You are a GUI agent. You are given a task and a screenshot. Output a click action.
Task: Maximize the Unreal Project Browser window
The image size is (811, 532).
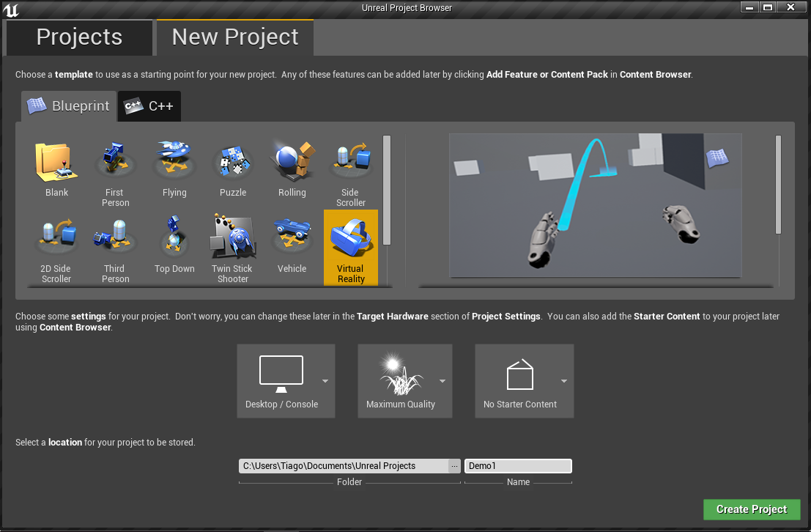point(768,7)
